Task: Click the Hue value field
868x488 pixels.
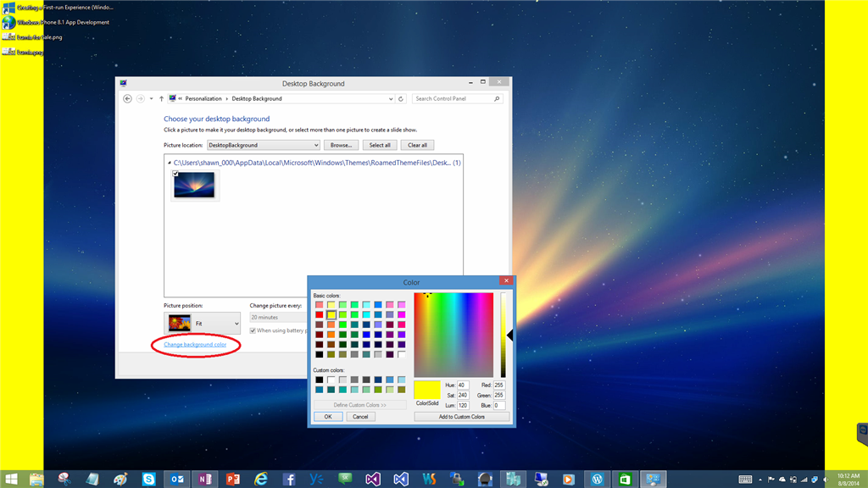Action: click(463, 385)
